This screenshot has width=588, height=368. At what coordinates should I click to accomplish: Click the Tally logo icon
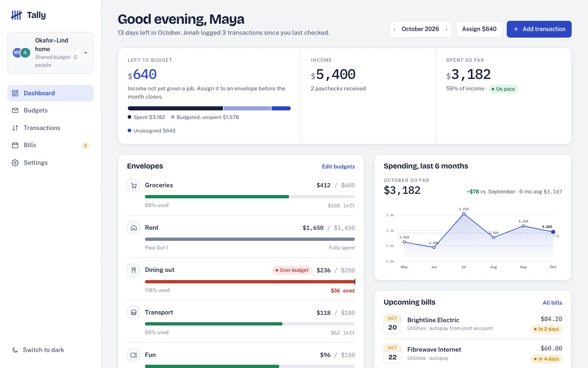[16, 15]
